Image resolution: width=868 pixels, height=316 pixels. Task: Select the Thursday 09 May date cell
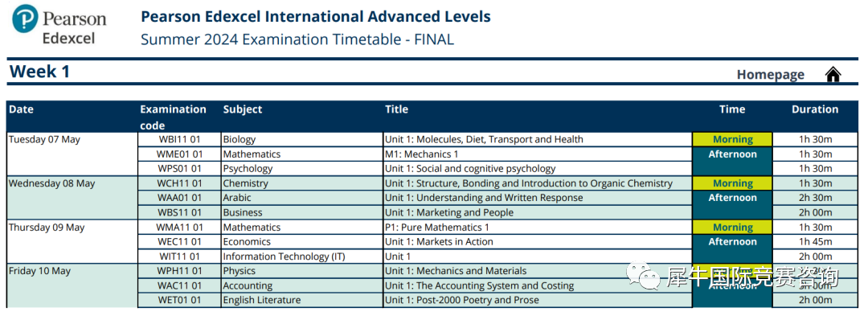point(72,241)
